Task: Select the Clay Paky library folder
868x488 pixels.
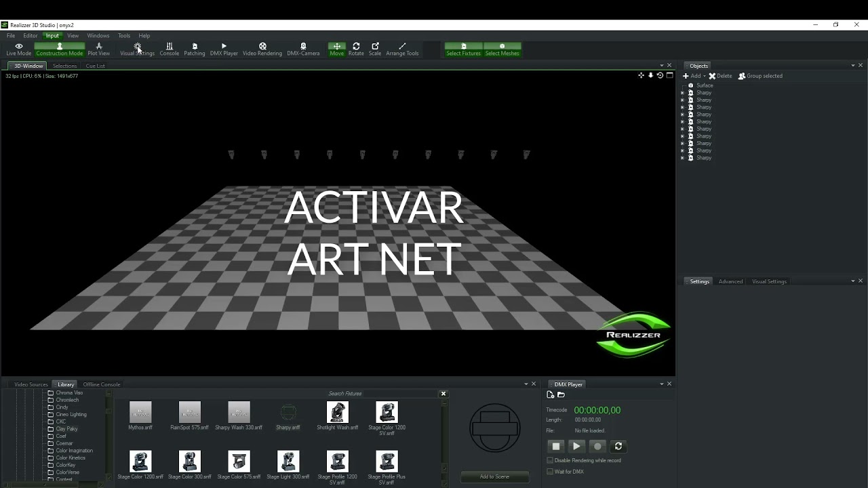Action: click(x=66, y=429)
